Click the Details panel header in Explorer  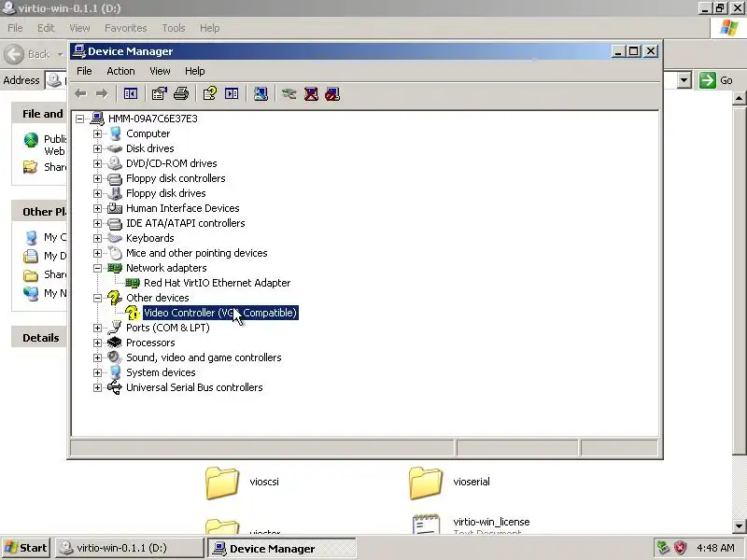pos(39,338)
